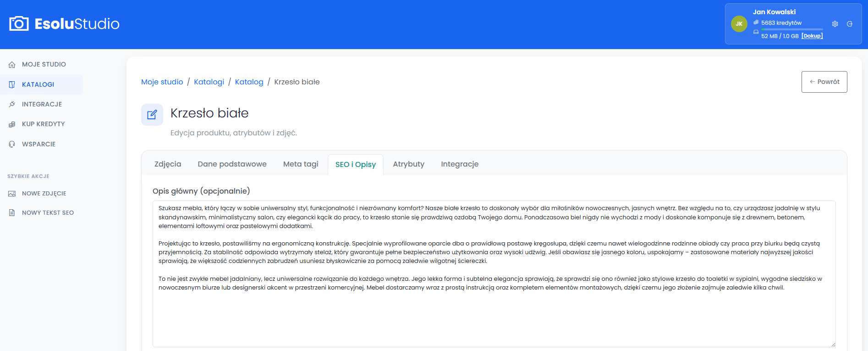868x351 pixels.
Task: Click the Powrót back button
Action: (824, 82)
